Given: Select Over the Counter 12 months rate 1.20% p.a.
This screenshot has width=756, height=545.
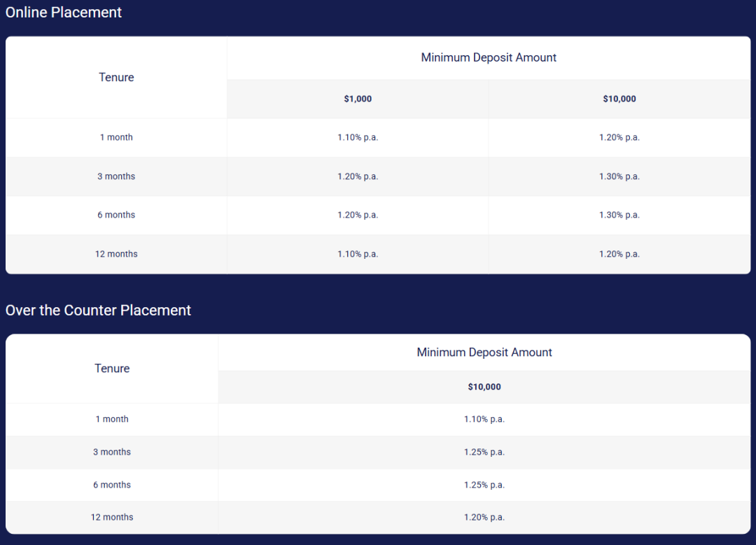Looking at the screenshot, I should [484, 518].
